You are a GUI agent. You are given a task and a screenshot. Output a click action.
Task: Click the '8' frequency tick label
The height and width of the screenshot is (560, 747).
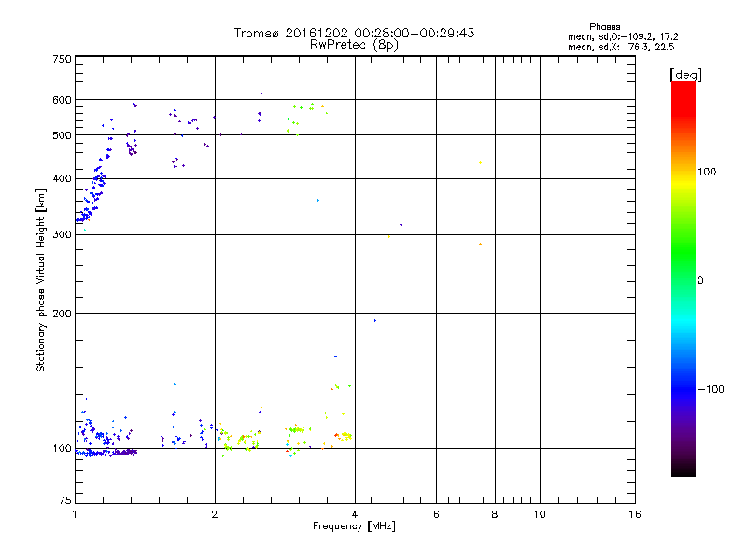tap(495, 514)
